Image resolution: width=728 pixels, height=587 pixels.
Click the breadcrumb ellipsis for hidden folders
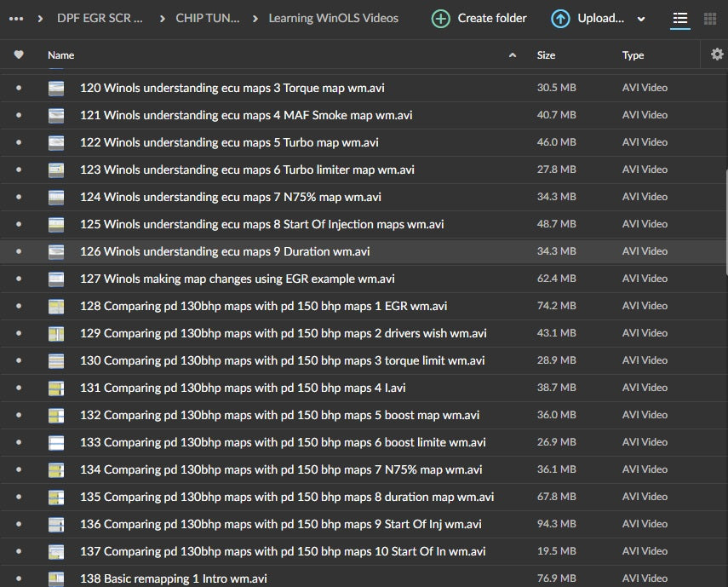pyautogui.click(x=16, y=18)
